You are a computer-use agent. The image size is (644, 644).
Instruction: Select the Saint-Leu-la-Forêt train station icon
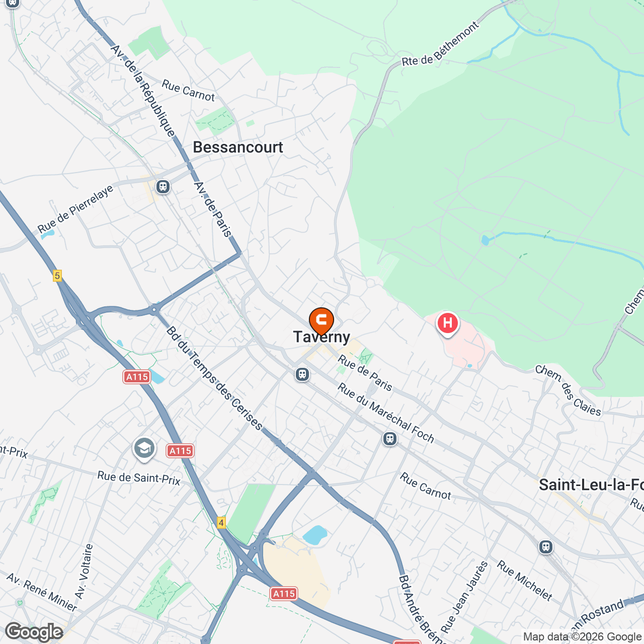[x=546, y=546]
